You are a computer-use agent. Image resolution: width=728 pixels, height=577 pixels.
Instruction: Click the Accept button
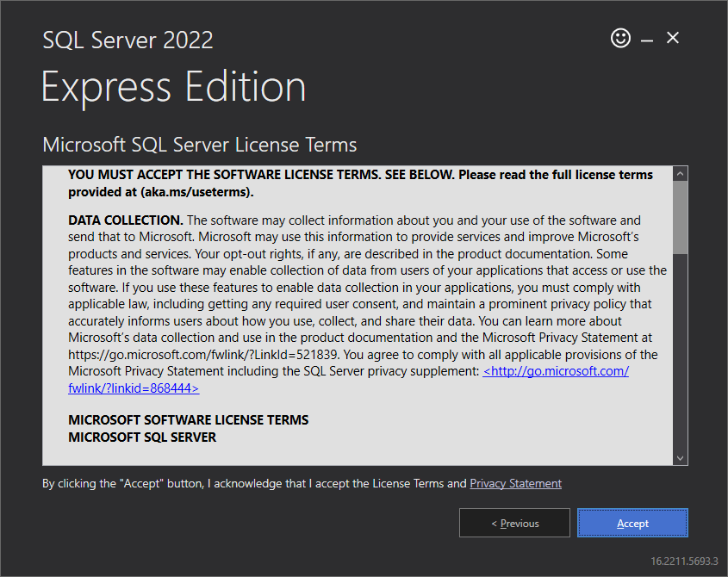click(632, 523)
